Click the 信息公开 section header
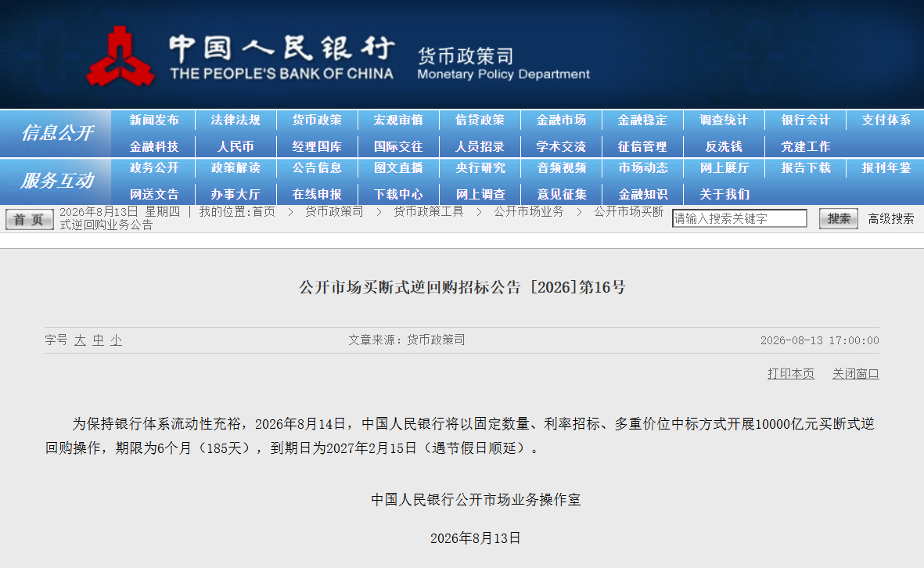 57,133
